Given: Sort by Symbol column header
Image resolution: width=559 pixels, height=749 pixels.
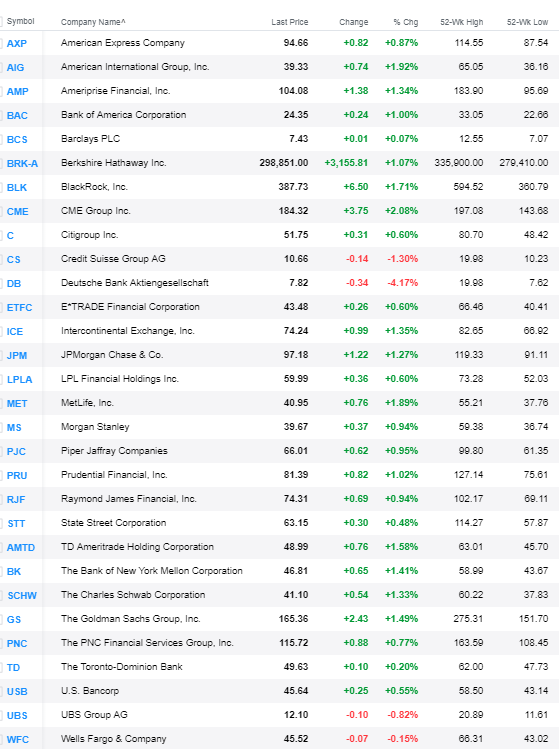Looking at the screenshot, I should pos(21,21).
